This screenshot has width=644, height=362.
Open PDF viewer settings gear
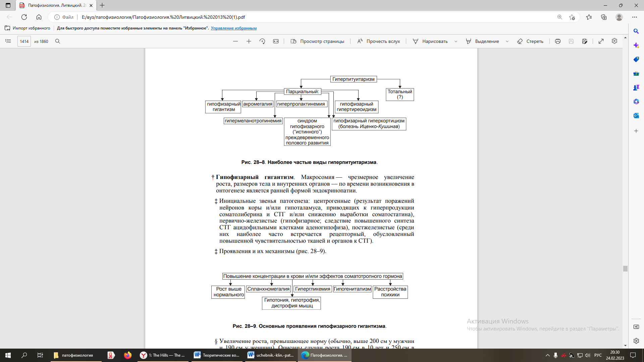coord(614,41)
